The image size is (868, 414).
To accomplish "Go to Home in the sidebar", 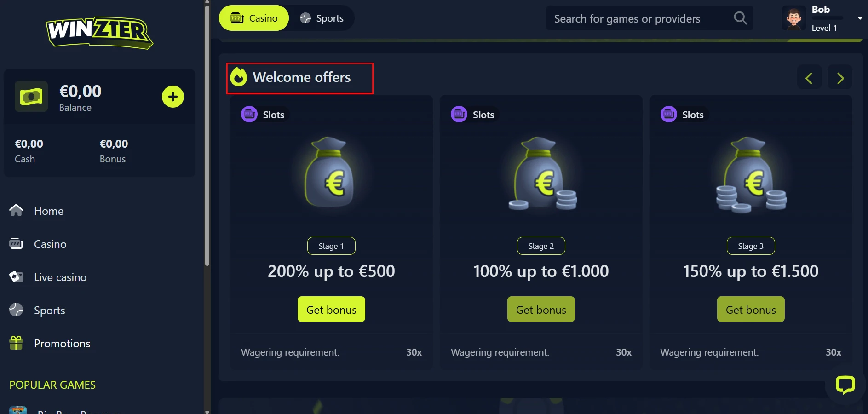I will point(48,211).
